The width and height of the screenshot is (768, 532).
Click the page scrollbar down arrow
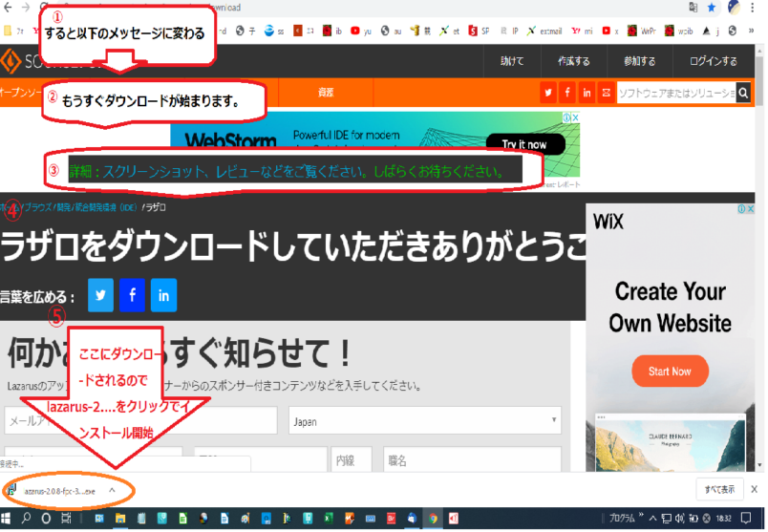(x=759, y=465)
